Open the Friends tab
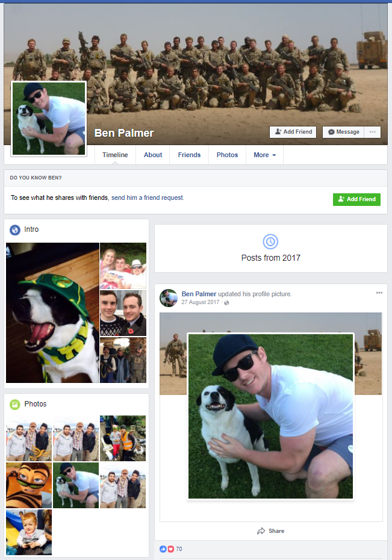Viewport: 392px width, 560px height. [189, 155]
